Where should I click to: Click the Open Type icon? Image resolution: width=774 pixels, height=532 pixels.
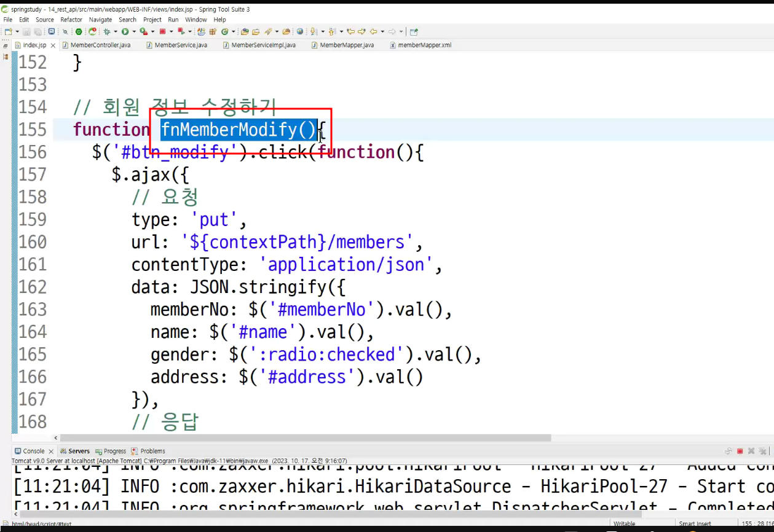[x=244, y=31]
